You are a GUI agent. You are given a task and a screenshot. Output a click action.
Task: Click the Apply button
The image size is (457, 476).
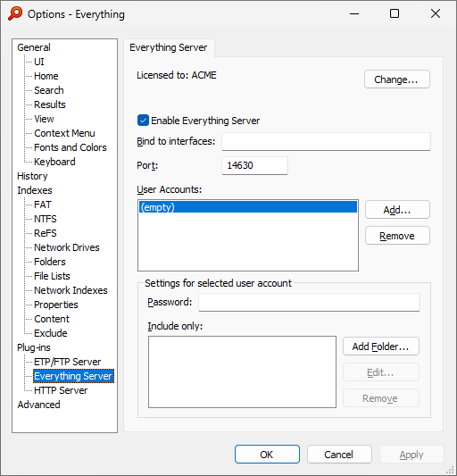pyautogui.click(x=411, y=455)
